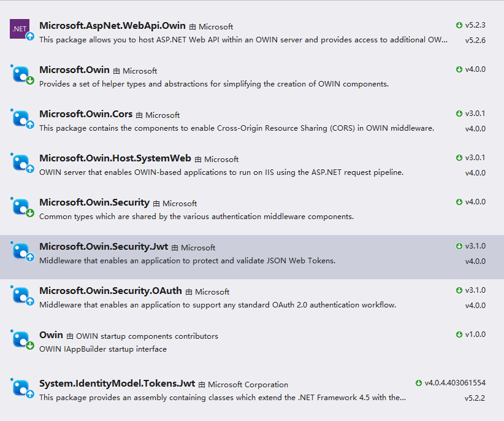The width and height of the screenshot is (504, 421).
Task: Click the System.IdentityModel.Tokens.Jwt package icon
Action: [19, 388]
